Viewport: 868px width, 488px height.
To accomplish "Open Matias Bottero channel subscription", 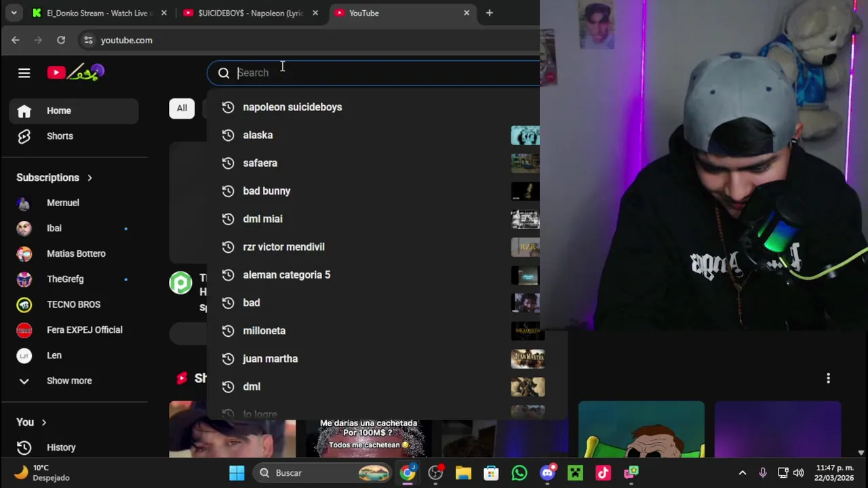I will pyautogui.click(x=74, y=253).
